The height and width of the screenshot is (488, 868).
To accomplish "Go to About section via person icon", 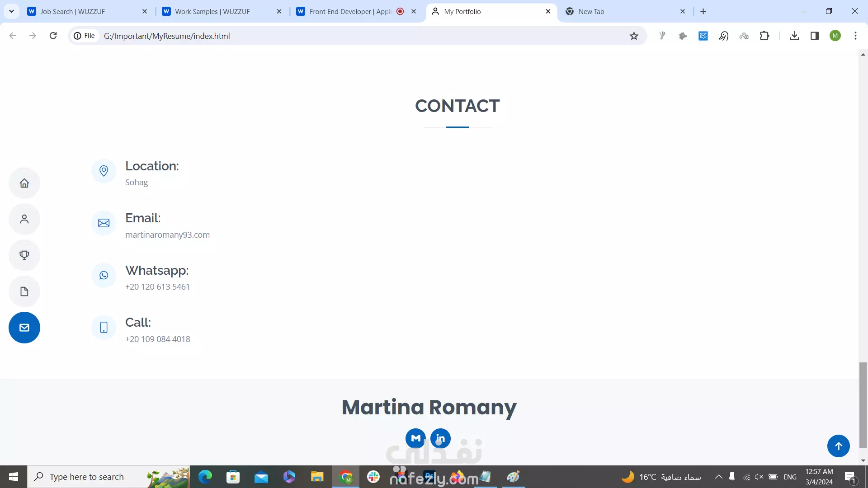I will [x=24, y=219].
